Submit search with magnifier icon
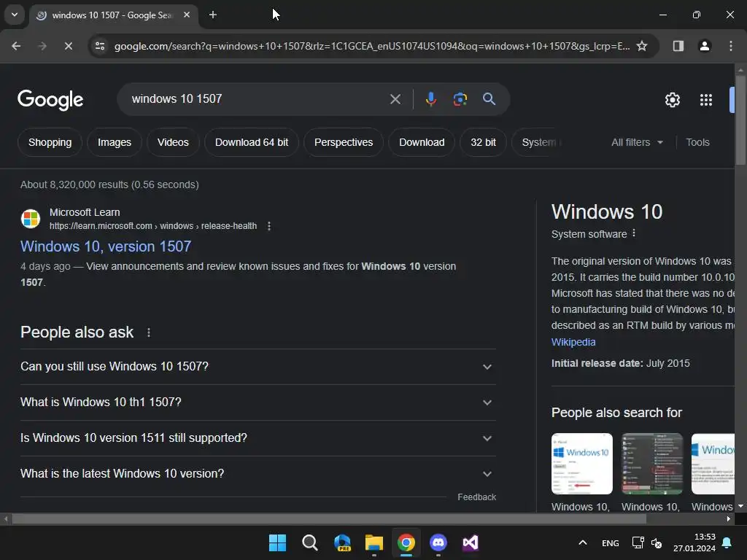The width and height of the screenshot is (747, 560). pos(489,99)
